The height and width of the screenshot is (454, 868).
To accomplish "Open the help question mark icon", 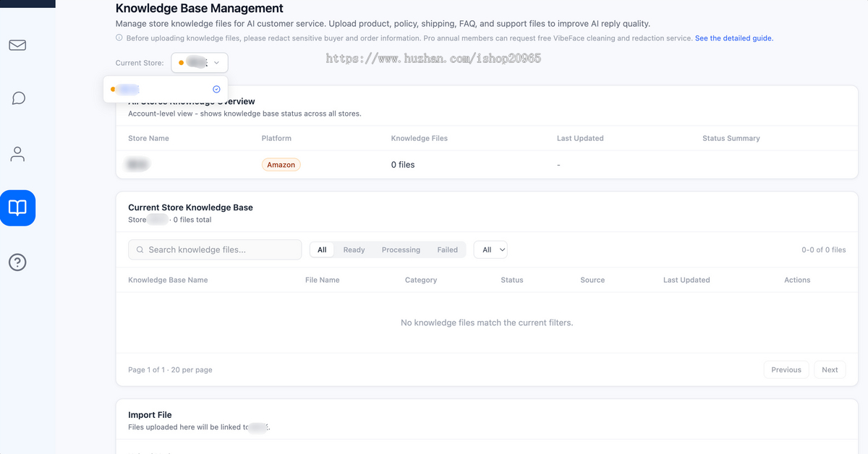I will (x=17, y=262).
